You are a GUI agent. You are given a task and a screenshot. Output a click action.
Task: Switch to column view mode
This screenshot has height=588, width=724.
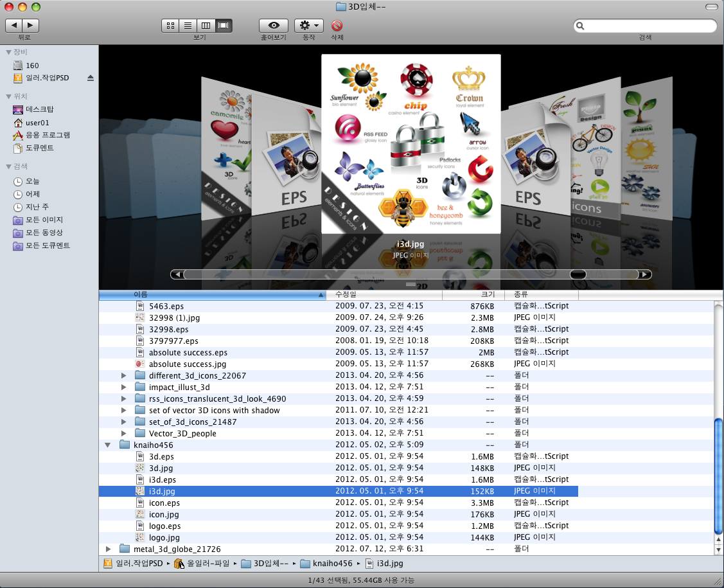click(x=206, y=26)
